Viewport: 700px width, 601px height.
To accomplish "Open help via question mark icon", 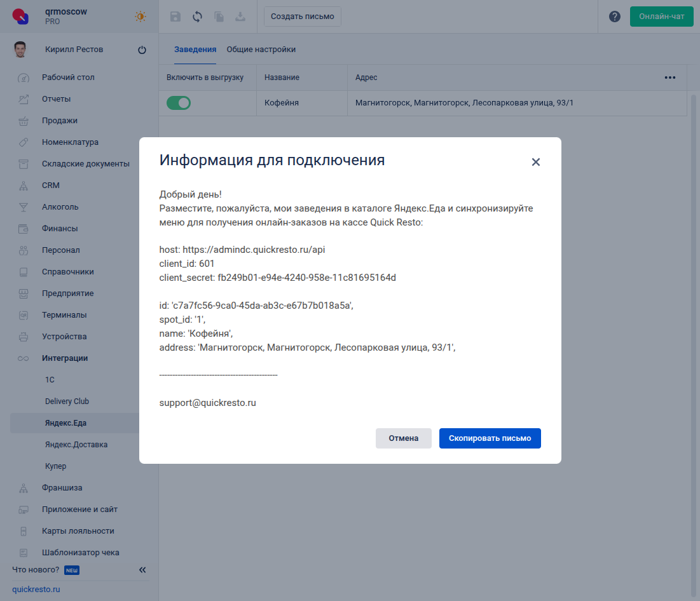I will click(x=614, y=17).
